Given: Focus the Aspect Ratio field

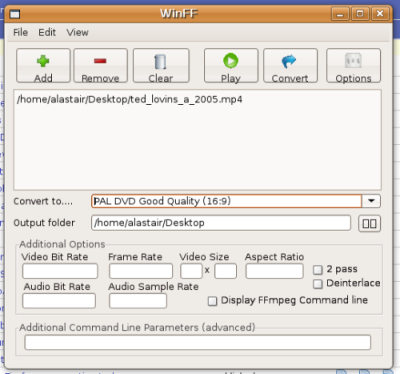Looking at the screenshot, I should pyautogui.click(x=275, y=271).
